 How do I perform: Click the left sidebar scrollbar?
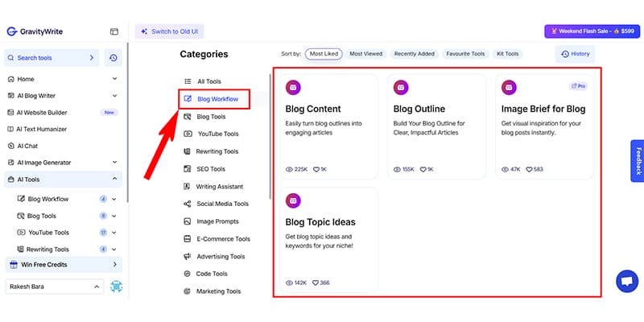pos(127,123)
